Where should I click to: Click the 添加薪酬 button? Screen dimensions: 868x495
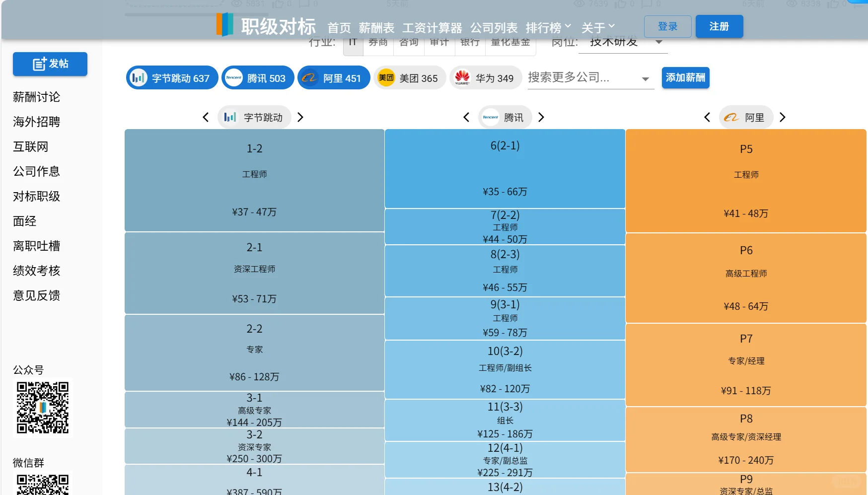pos(685,78)
